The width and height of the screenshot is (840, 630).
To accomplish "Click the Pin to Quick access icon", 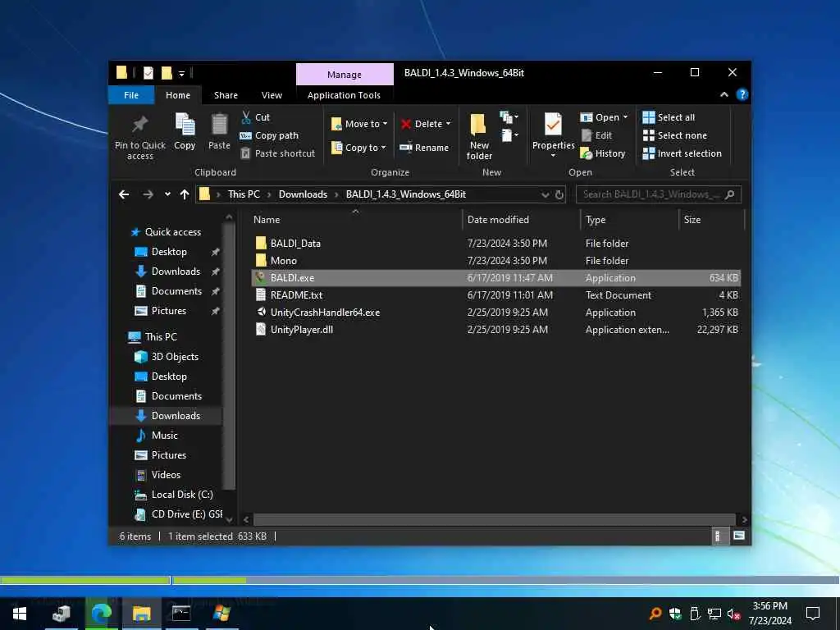I will (x=139, y=125).
